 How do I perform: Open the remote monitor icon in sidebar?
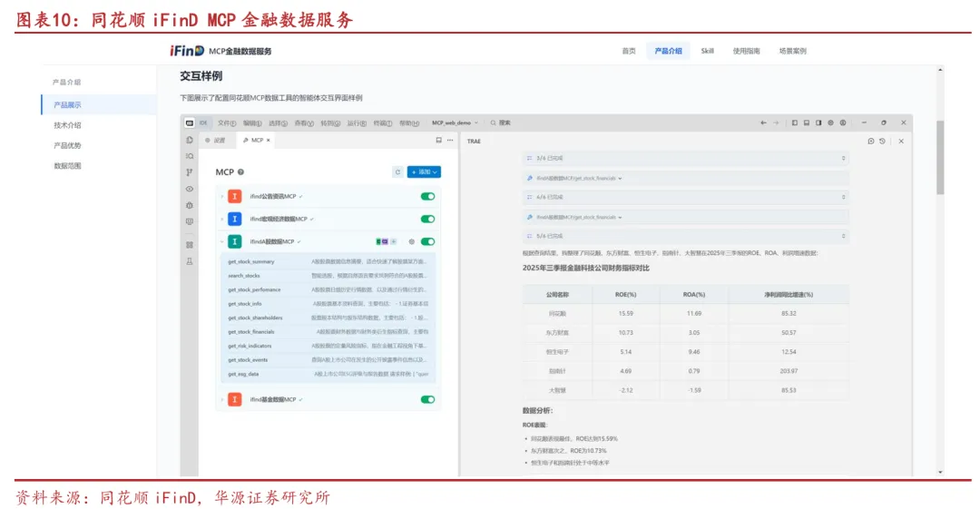click(190, 221)
